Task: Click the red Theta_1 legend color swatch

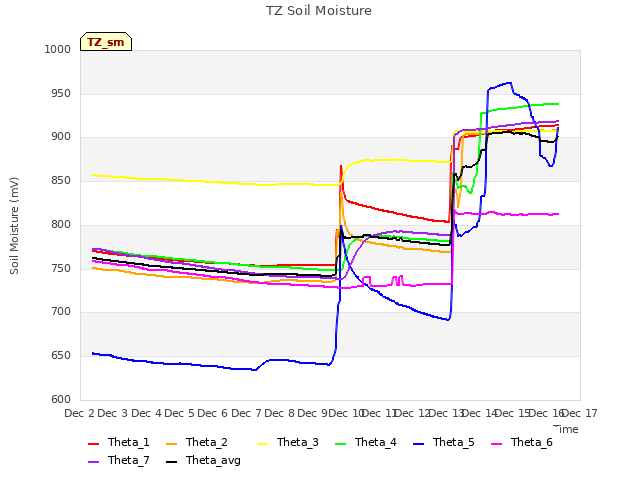Action: pos(93,444)
